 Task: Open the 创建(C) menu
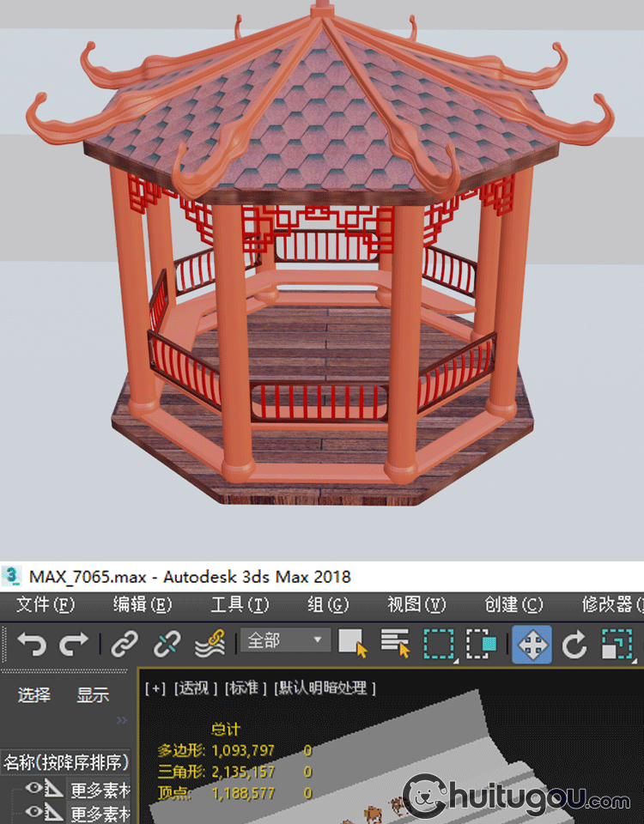[x=513, y=604]
